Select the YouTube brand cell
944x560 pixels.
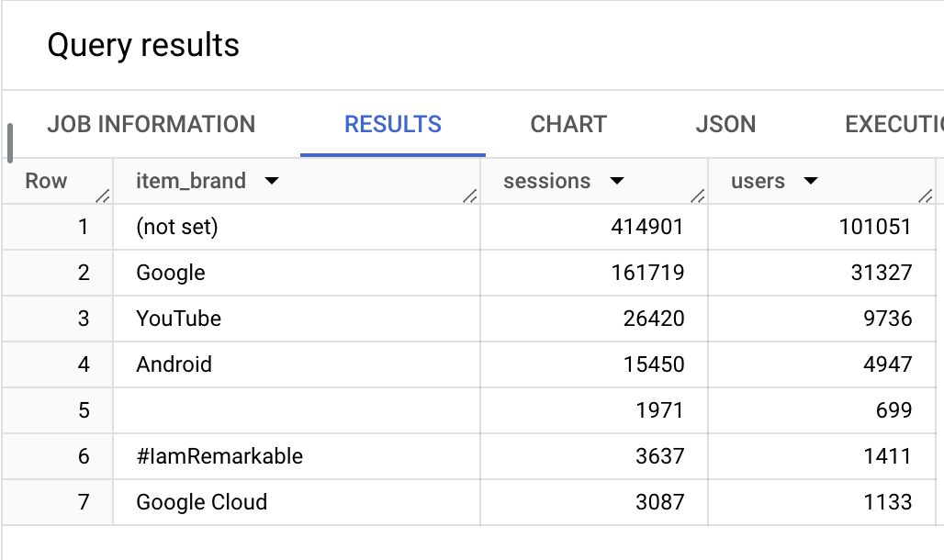point(297,319)
